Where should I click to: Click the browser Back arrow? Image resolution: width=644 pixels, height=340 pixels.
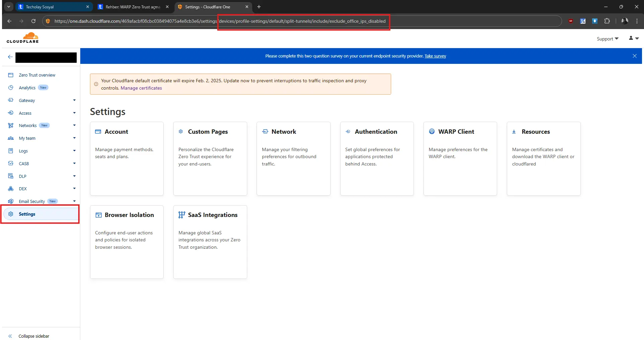tap(9, 21)
